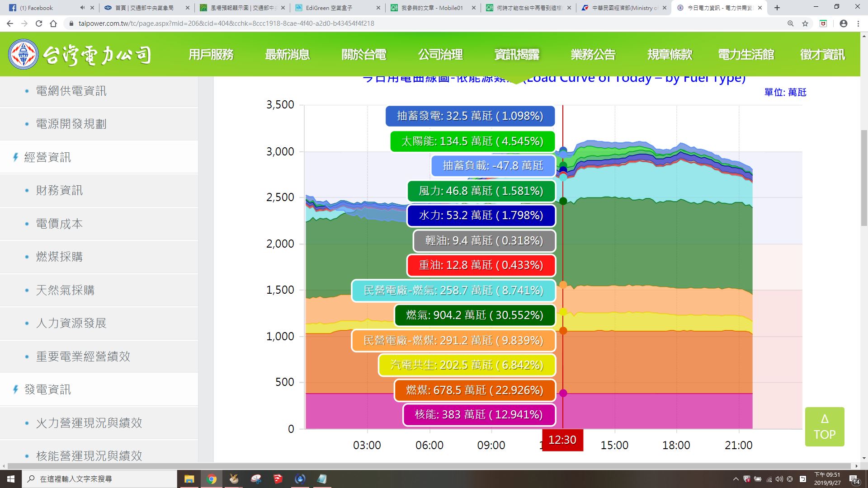Click the page's vertical scrollbar

(x=864, y=178)
